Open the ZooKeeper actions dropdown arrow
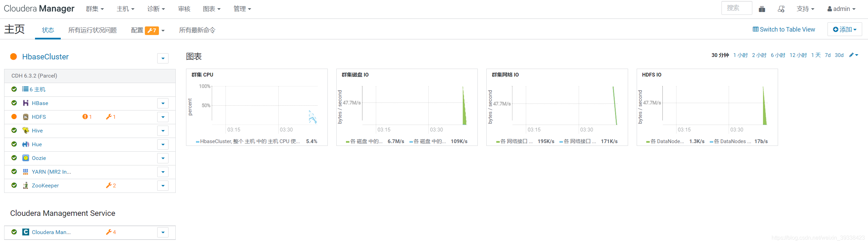The image size is (868, 244). point(163,185)
